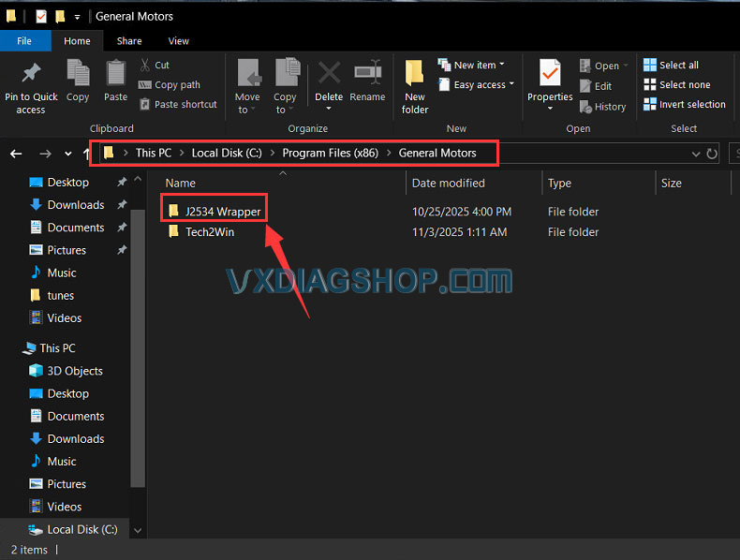Open the New item dropdown

[471, 66]
